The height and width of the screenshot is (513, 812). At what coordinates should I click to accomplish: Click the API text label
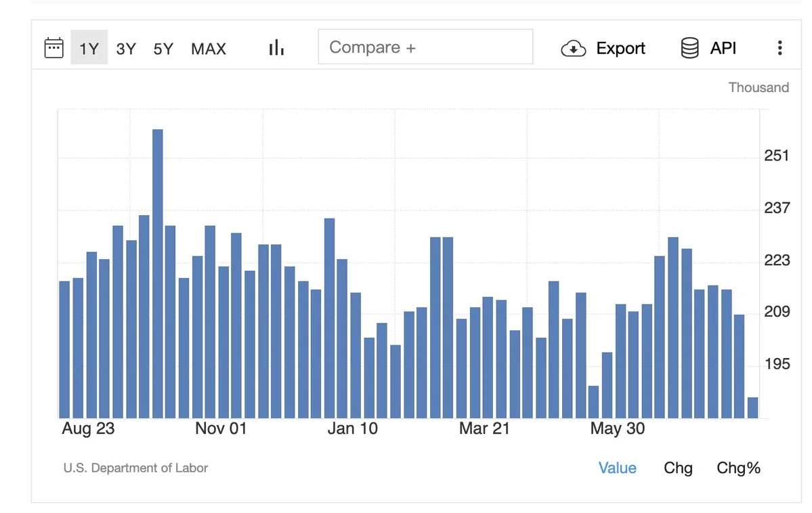point(723,47)
